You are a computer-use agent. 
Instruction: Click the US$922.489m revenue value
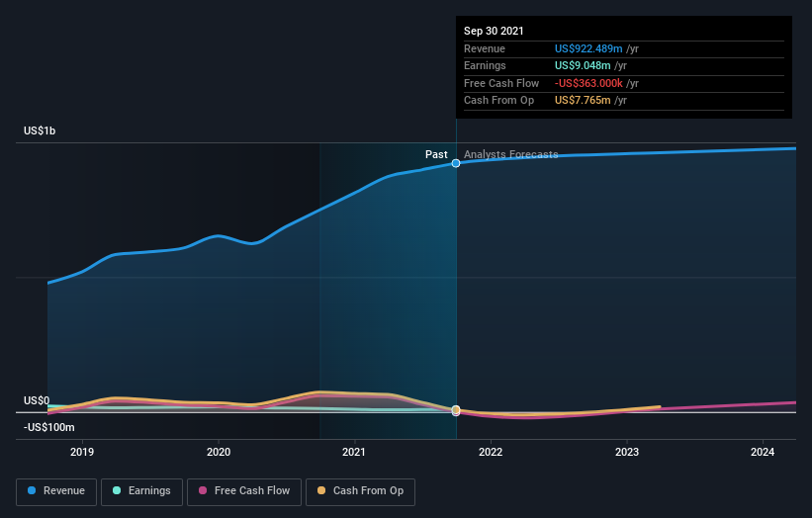pos(588,48)
